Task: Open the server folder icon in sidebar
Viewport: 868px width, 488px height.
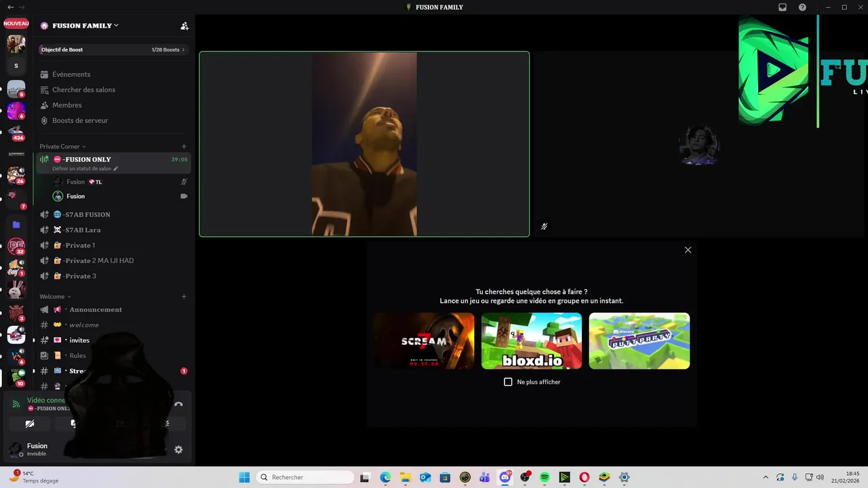Action: 16,224
